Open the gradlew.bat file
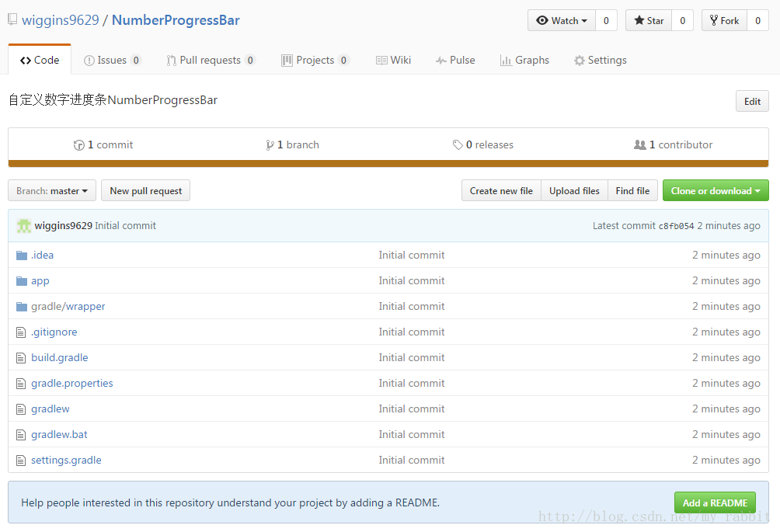Screen dimensions: 780x532 59,435
